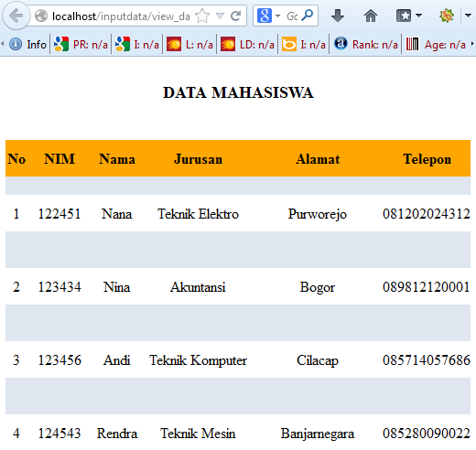Image resolution: width=476 pixels, height=450 pixels.
Task: Click the NIM column header
Action: [x=59, y=158]
